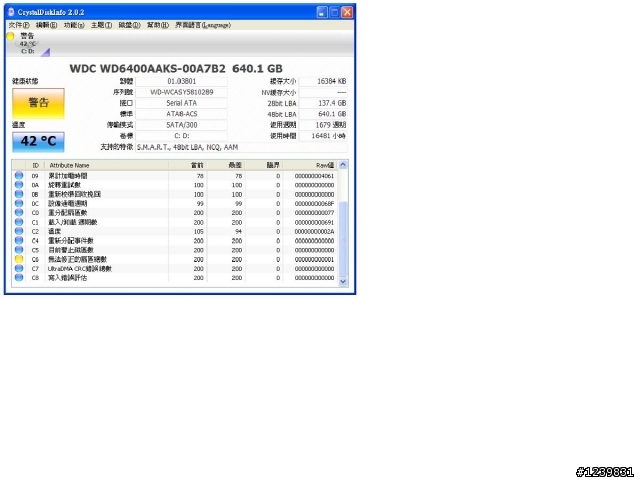Select the ID cell 0A in attribute list
The image size is (640, 480).
[35, 185]
